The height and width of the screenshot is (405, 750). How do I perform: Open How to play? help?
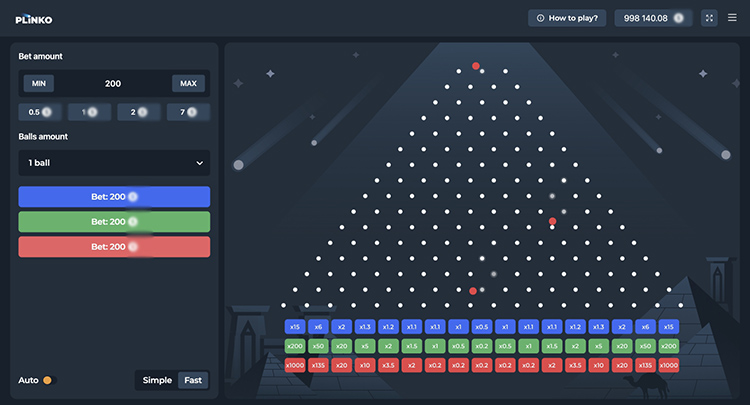[567, 18]
